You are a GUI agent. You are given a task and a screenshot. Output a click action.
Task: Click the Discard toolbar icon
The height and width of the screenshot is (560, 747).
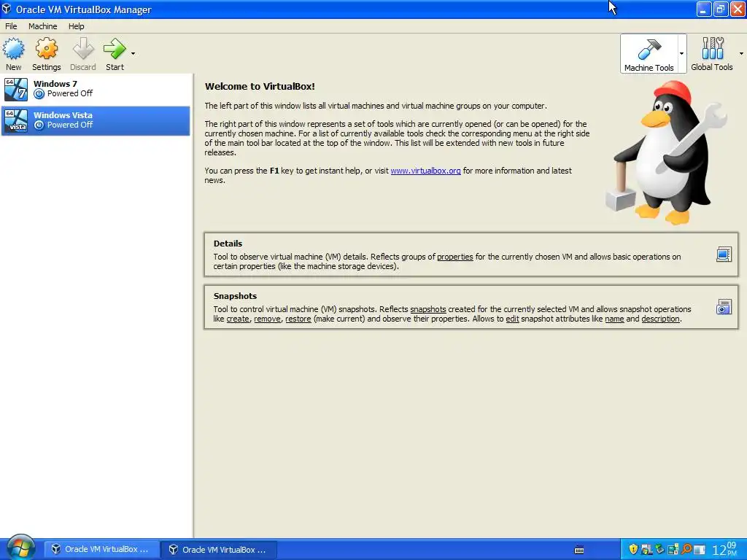point(83,49)
